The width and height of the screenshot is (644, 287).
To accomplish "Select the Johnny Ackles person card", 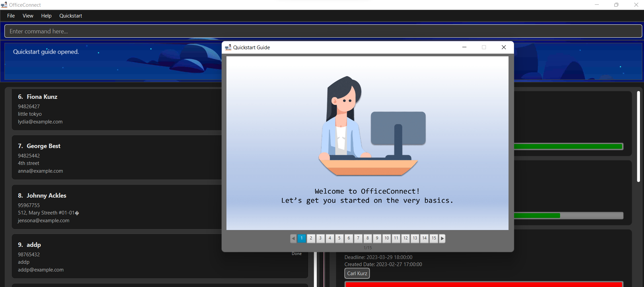I will pyautogui.click(x=117, y=207).
